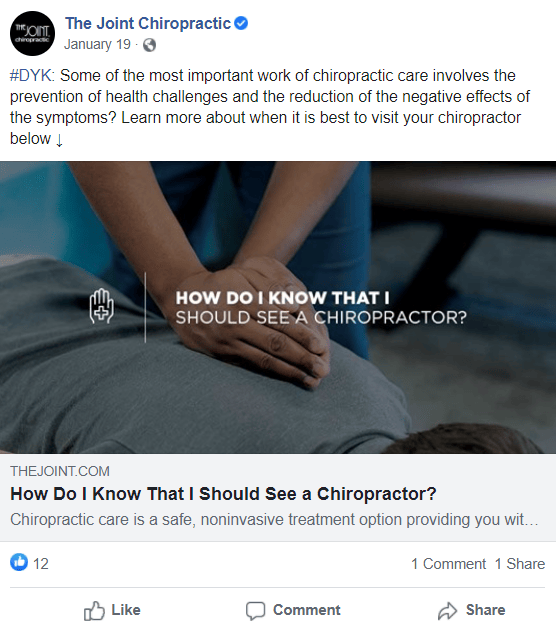Viewport: 556px width, 626px height.
Task: Open the 1 Share count link
Action: click(520, 564)
